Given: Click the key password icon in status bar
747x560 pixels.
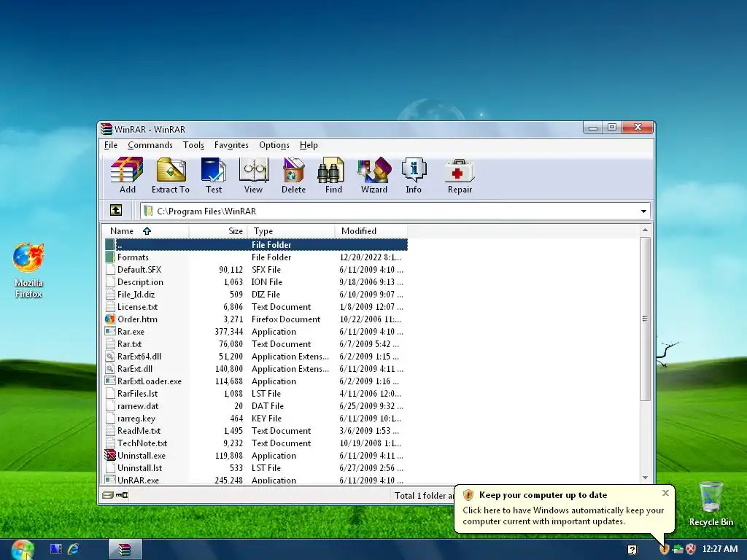Looking at the screenshot, I should tap(122, 495).
